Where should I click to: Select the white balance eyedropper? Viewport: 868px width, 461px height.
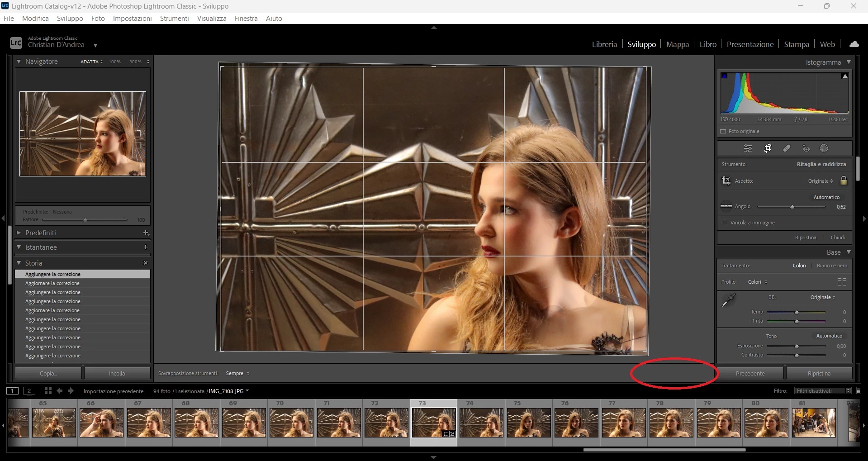tap(729, 300)
